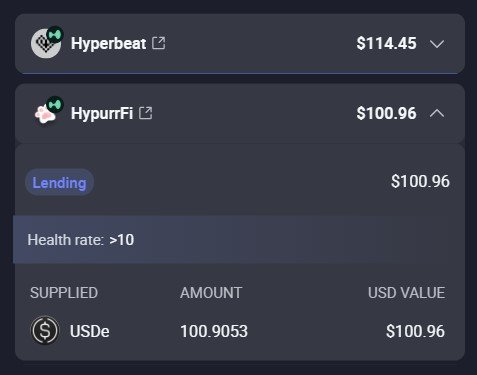Select the Lending tag
The height and width of the screenshot is (375, 477).
pyautogui.click(x=59, y=183)
